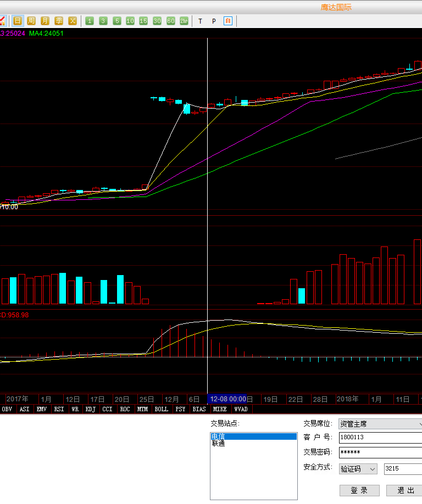Toggle the P toolbar button
The width and height of the screenshot is (422, 504).
pos(214,21)
